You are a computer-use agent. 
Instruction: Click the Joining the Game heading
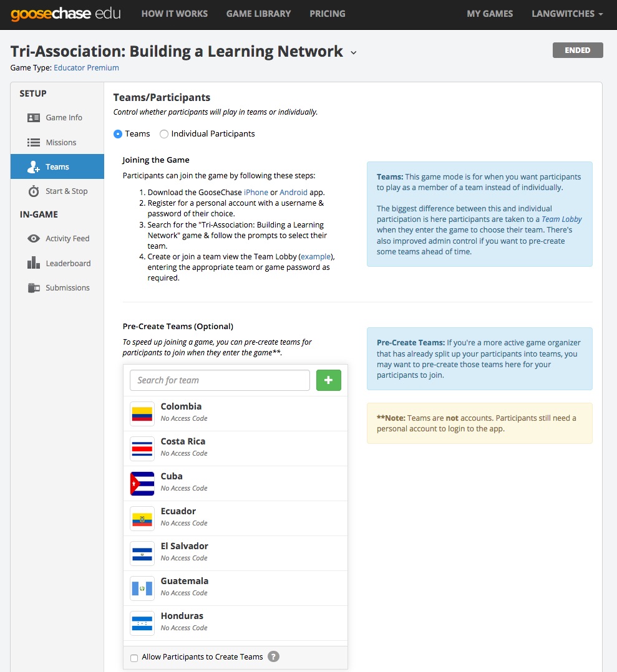(156, 160)
